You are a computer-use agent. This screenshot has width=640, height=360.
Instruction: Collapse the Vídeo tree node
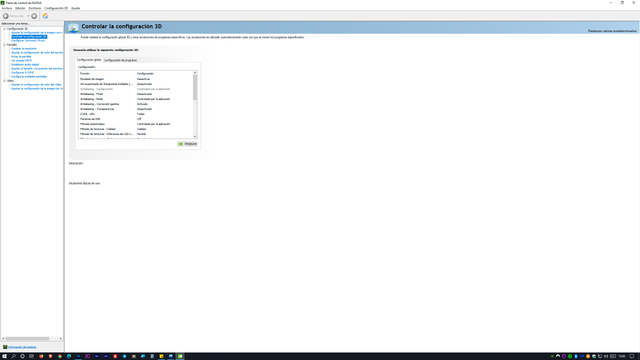(x=4, y=81)
